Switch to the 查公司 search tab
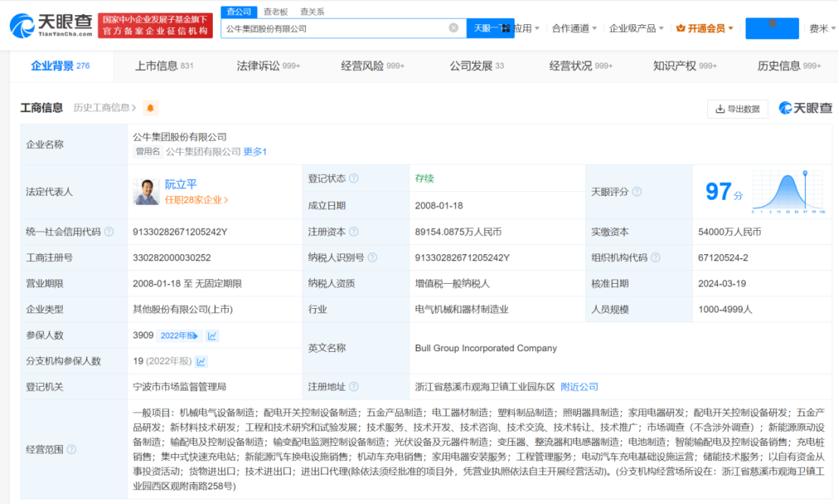This screenshot has width=839, height=504. pos(239,11)
